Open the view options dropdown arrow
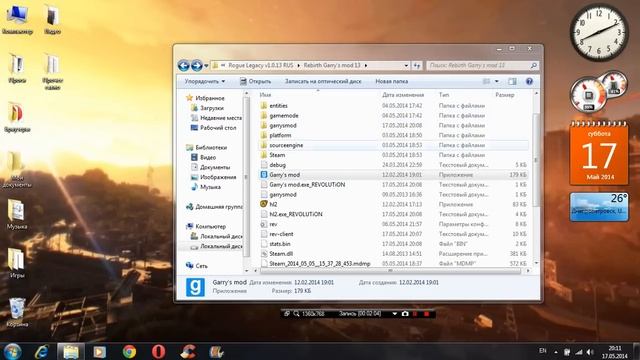640x360 pixels. [x=497, y=82]
